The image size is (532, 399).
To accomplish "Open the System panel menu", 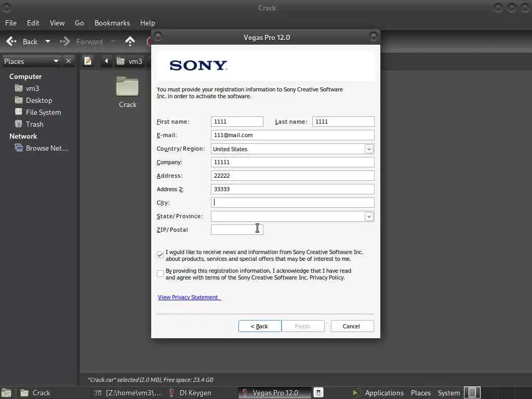I will point(449,393).
